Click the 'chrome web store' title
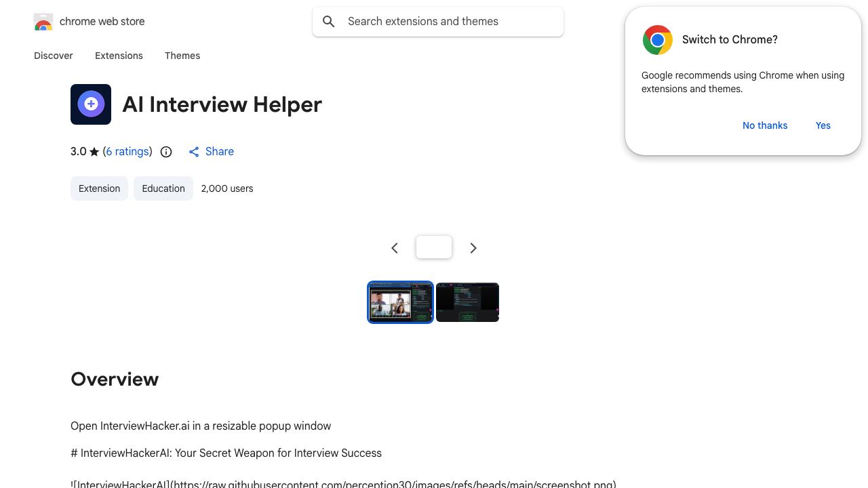The width and height of the screenshot is (868, 488). 102,22
